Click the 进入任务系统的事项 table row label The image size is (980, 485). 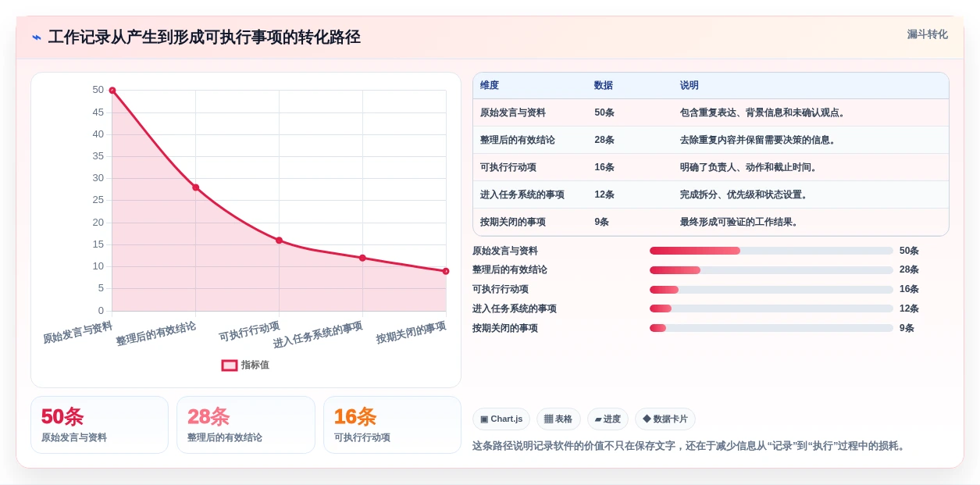522,194
